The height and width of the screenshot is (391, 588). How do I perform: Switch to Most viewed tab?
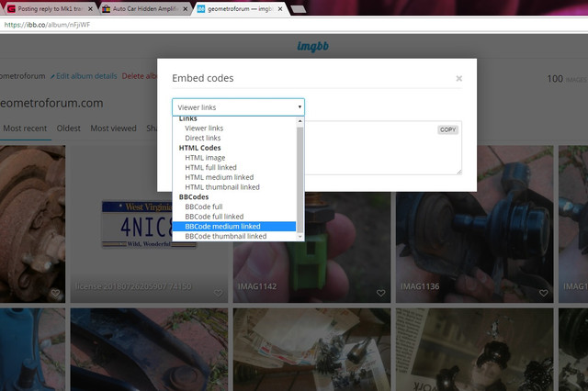[113, 128]
